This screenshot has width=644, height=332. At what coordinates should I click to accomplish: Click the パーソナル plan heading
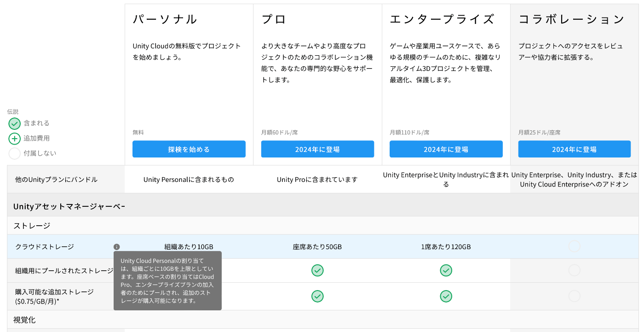coord(165,19)
